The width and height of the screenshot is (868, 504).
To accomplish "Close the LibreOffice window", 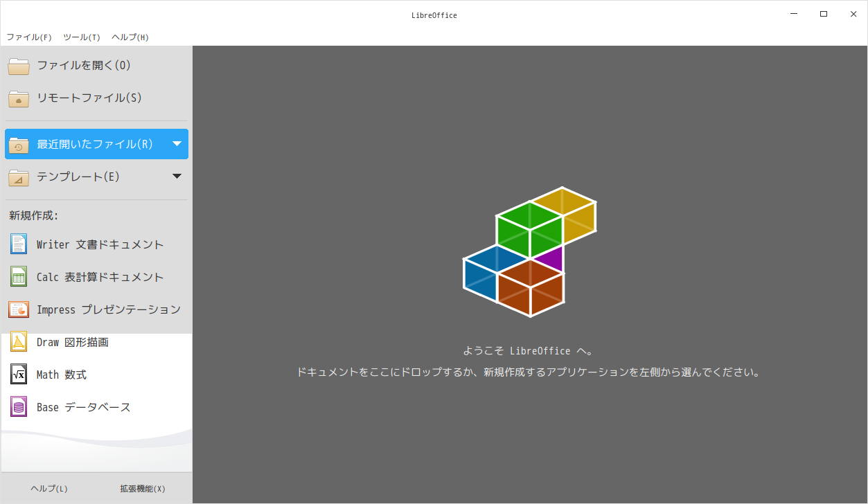I will pyautogui.click(x=853, y=14).
